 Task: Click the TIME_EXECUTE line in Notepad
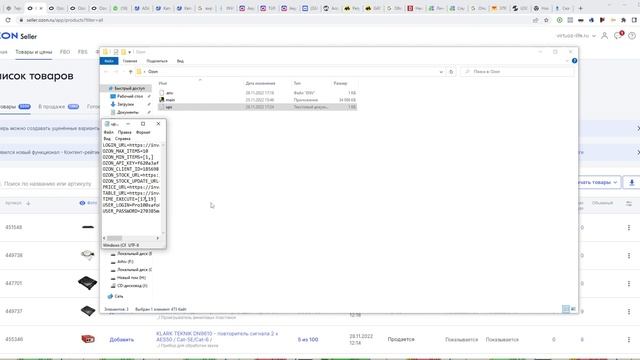(x=130, y=199)
